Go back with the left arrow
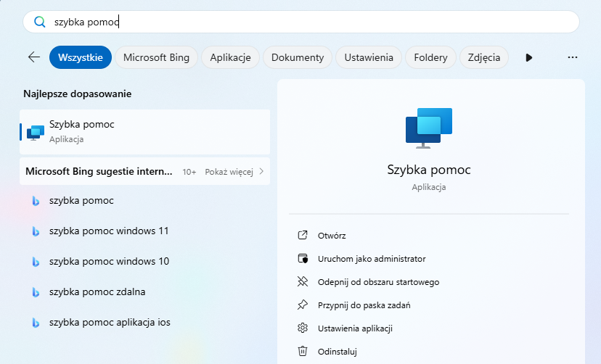 point(34,57)
